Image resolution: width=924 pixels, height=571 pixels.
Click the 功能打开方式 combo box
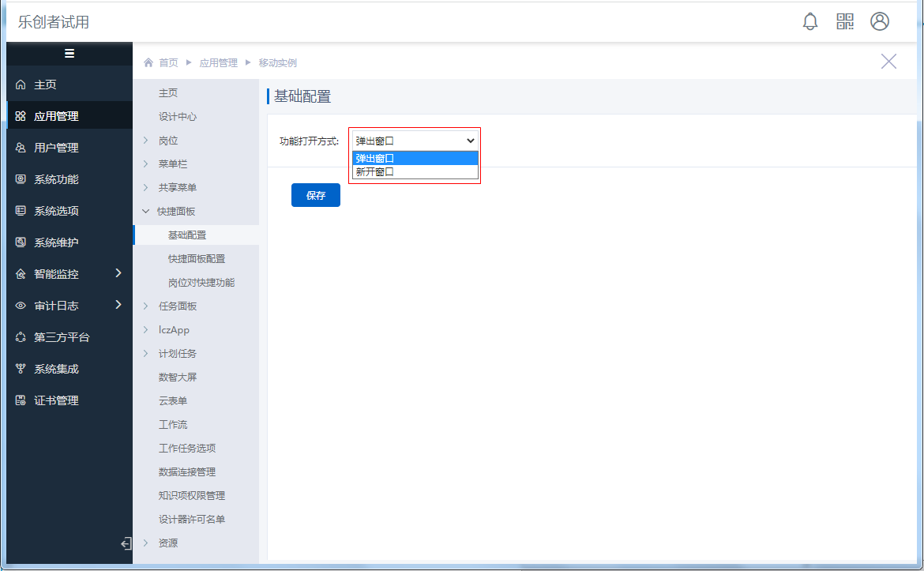click(x=415, y=141)
